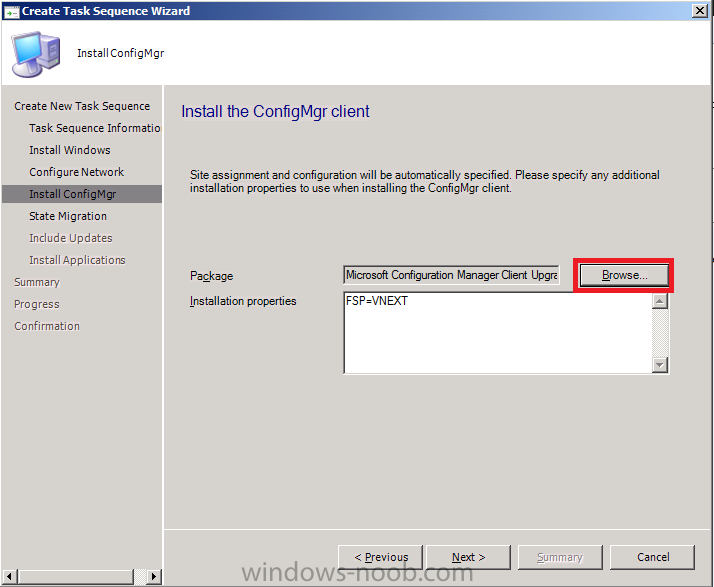Image resolution: width=714 pixels, height=587 pixels.
Task: Open the Install Windows step
Action: (x=70, y=150)
